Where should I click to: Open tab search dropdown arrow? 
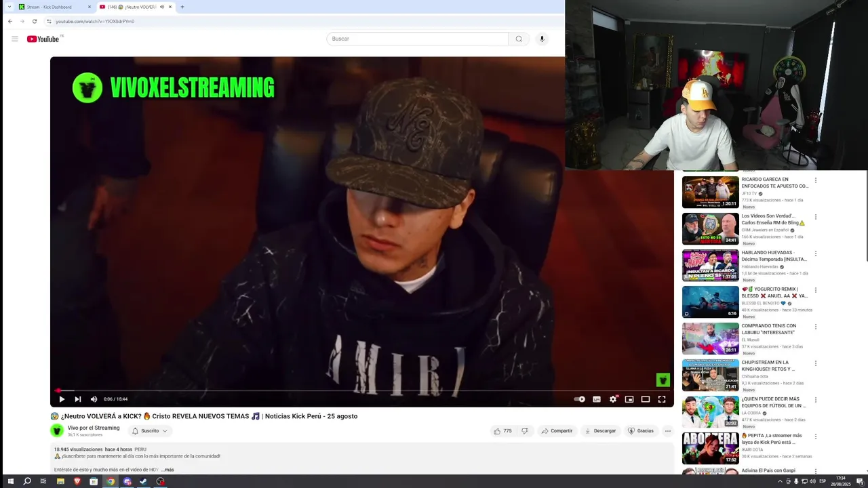(9, 7)
